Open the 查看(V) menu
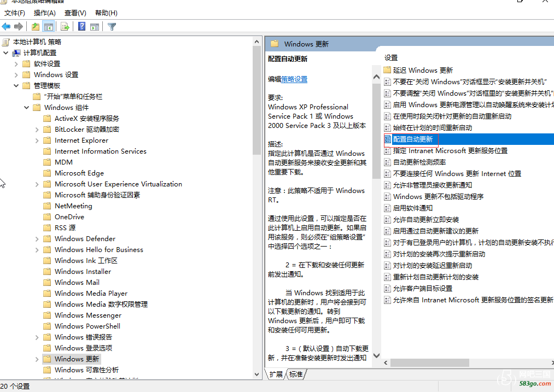The width and height of the screenshot is (554, 392). (x=75, y=13)
